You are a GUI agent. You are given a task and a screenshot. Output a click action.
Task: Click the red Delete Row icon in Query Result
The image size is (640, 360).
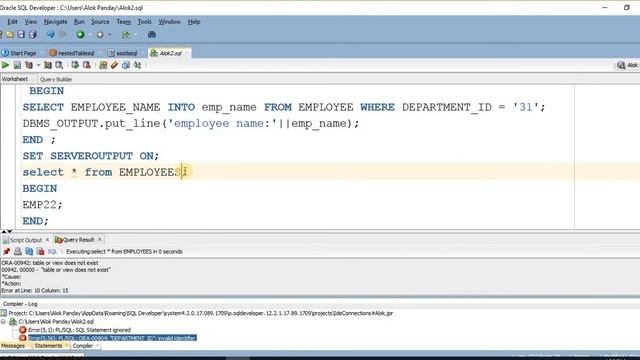coord(40,251)
